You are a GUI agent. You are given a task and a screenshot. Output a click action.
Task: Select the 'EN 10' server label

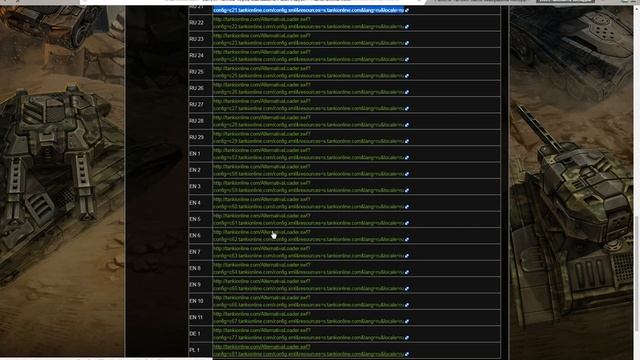pos(196,301)
